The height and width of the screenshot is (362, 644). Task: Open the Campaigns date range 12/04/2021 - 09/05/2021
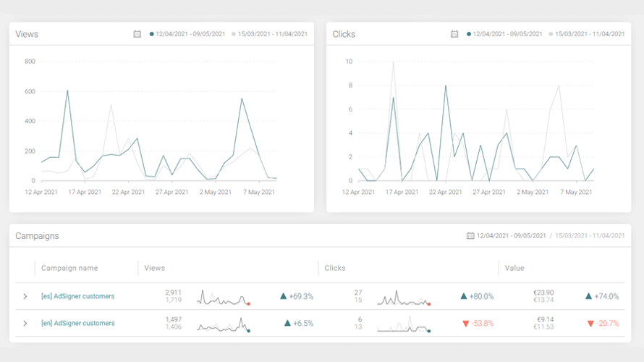pyautogui.click(x=511, y=236)
